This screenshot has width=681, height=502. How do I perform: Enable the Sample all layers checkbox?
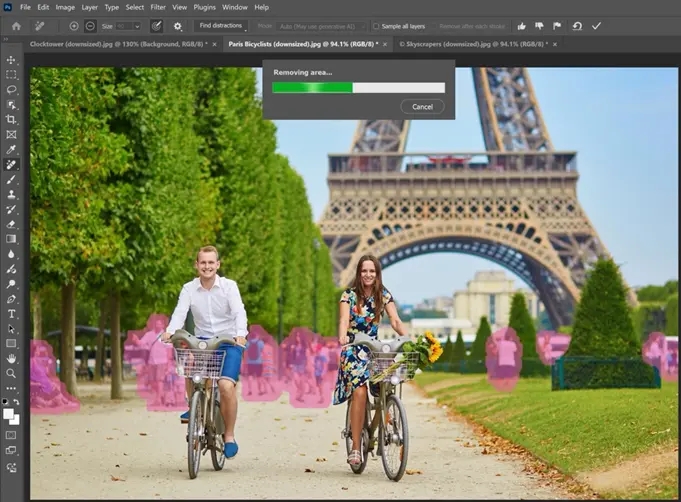[x=376, y=26]
